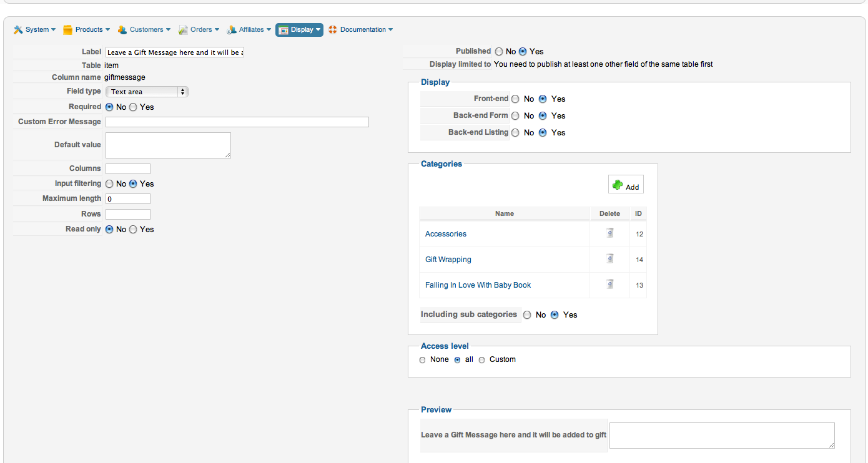868x463 pixels.
Task: Focus the Maximum length input
Action: point(128,199)
